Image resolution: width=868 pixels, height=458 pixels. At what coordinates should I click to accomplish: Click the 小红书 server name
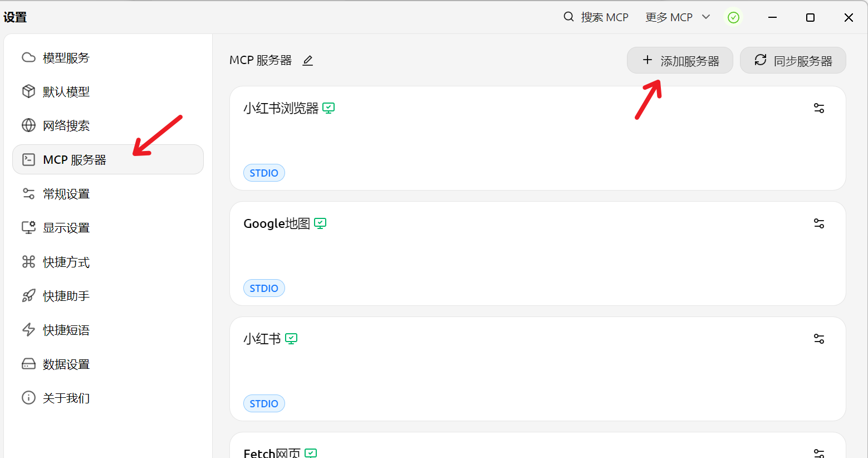pos(262,339)
